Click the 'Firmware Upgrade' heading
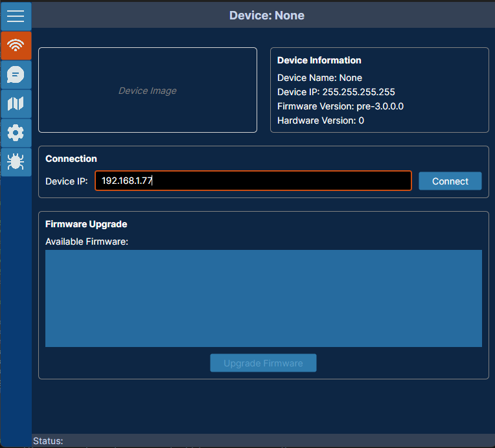 pyautogui.click(x=86, y=224)
